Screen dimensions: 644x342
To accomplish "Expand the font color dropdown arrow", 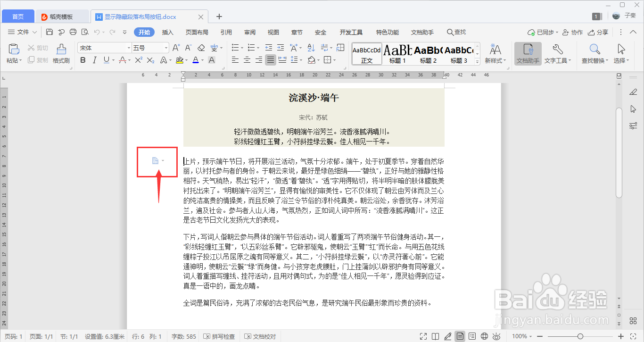I will pos(202,60).
